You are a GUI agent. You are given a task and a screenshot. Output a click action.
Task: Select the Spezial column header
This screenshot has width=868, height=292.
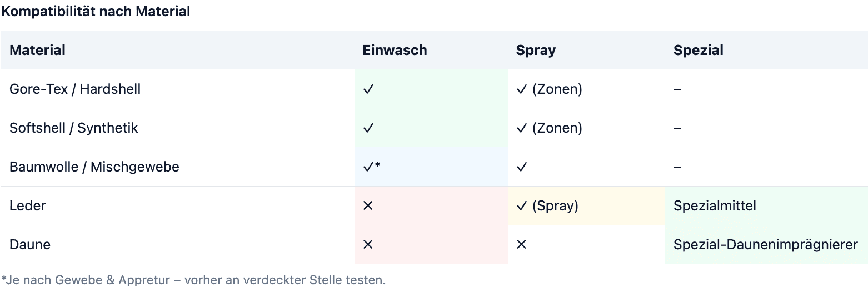tap(699, 50)
